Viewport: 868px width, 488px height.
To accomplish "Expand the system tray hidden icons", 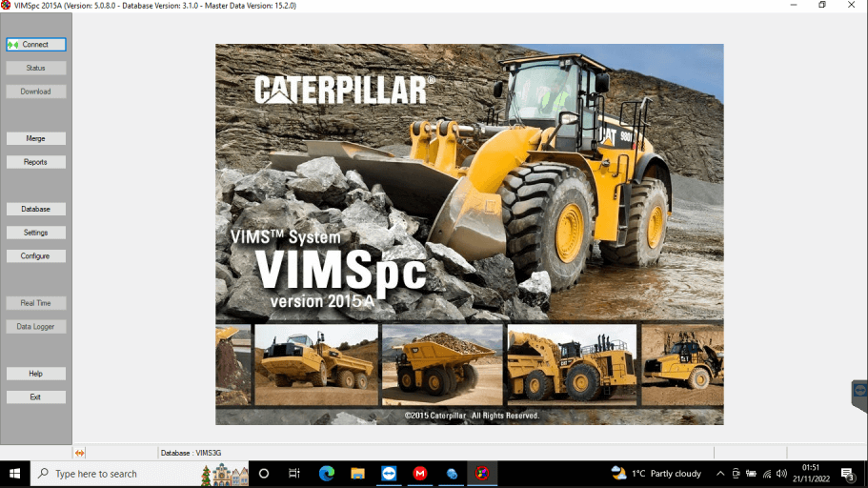I will coord(720,474).
